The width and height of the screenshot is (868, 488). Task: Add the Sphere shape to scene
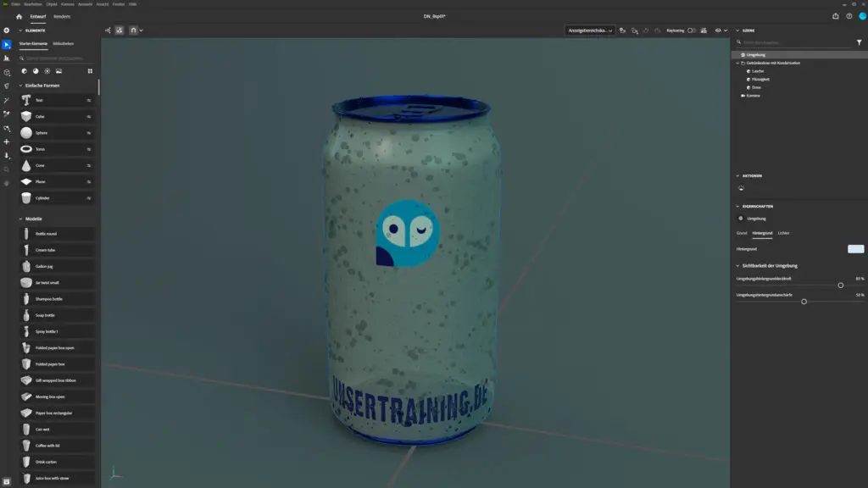56,133
